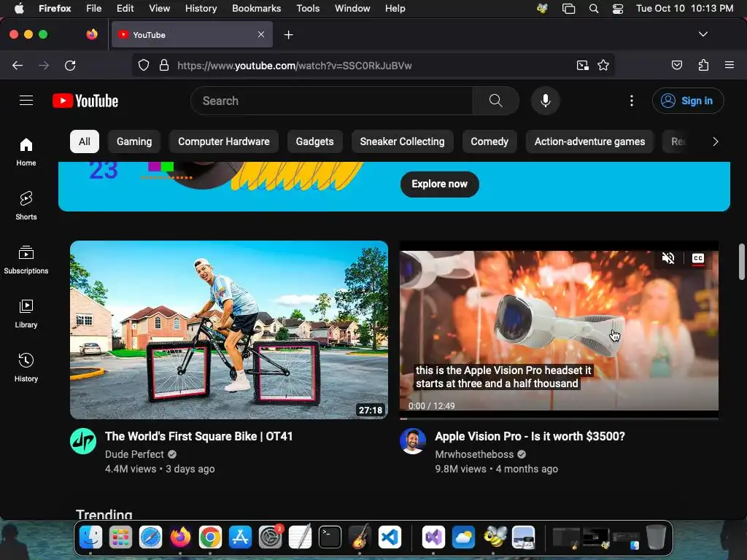Go back with browser back arrow
Viewport: 747px width, 560px height.
pyautogui.click(x=18, y=65)
